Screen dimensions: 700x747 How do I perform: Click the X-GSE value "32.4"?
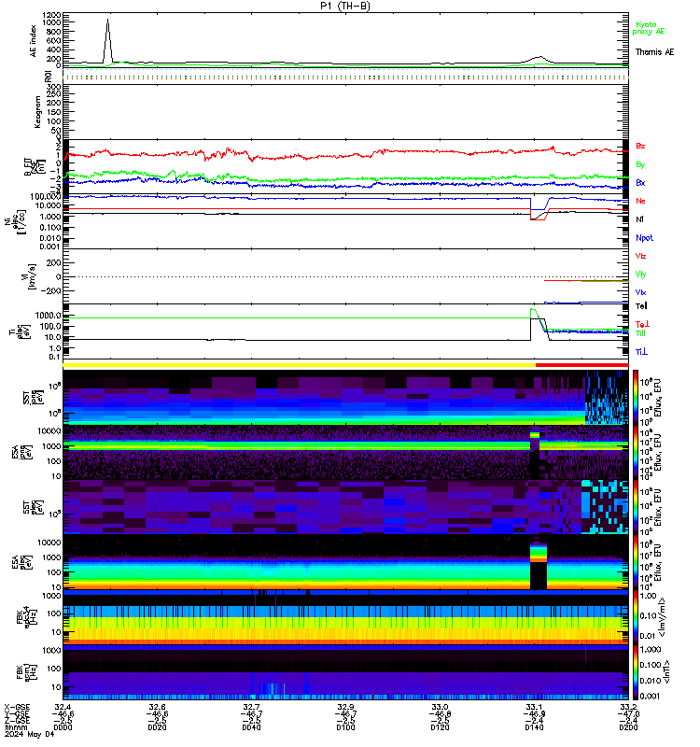pos(63,707)
